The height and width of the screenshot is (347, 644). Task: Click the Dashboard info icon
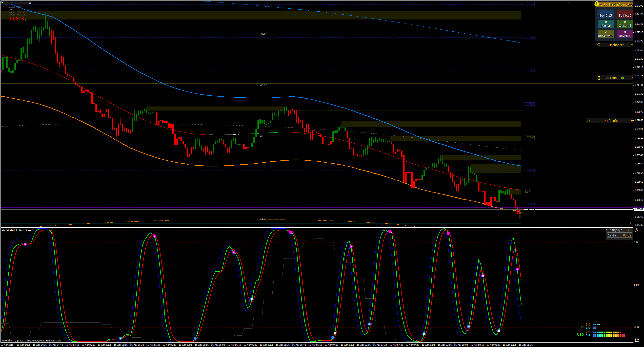point(599,45)
